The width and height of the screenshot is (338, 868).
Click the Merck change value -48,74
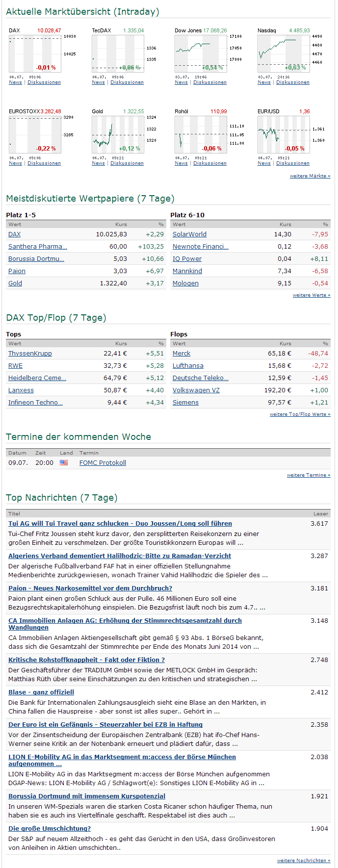coord(319,354)
